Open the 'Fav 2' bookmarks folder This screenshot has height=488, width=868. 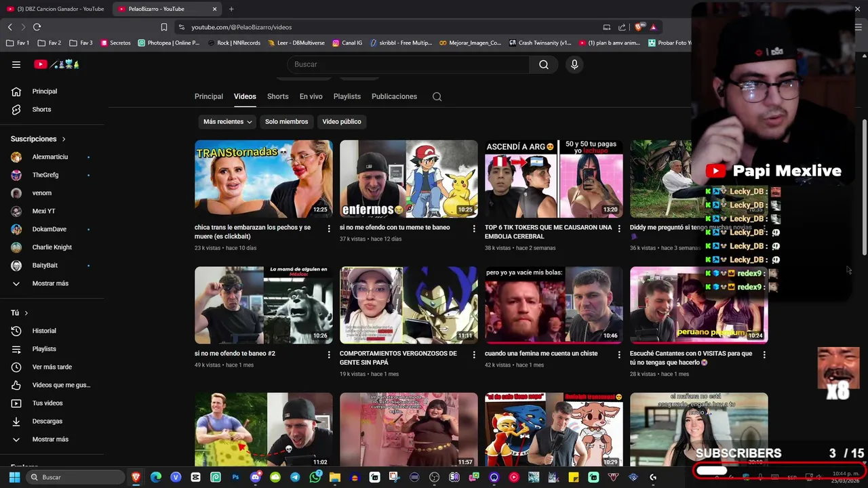50,43
